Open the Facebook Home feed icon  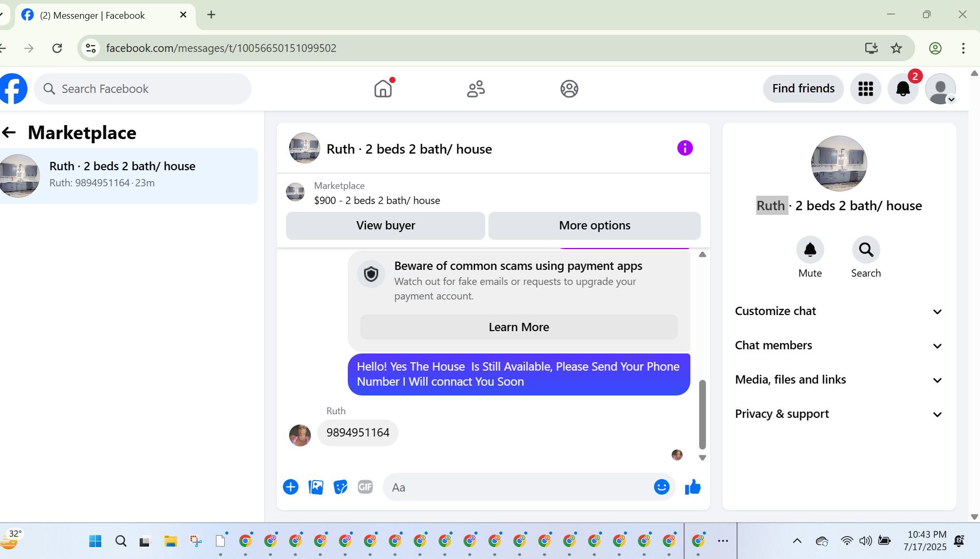tap(383, 89)
